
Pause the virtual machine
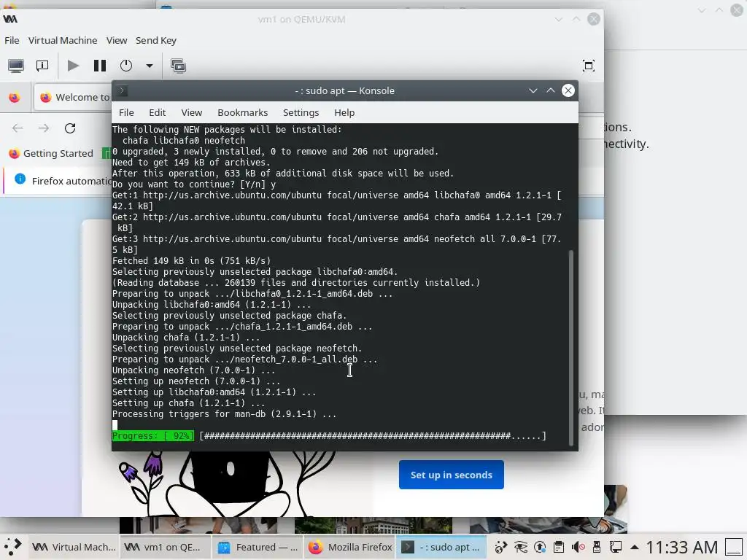100,66
